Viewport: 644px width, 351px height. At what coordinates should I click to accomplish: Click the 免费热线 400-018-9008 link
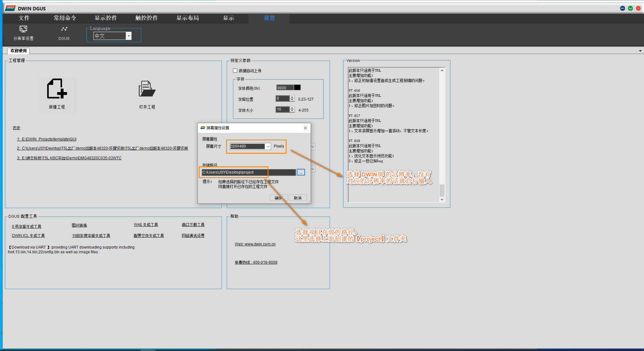point(256,262)
